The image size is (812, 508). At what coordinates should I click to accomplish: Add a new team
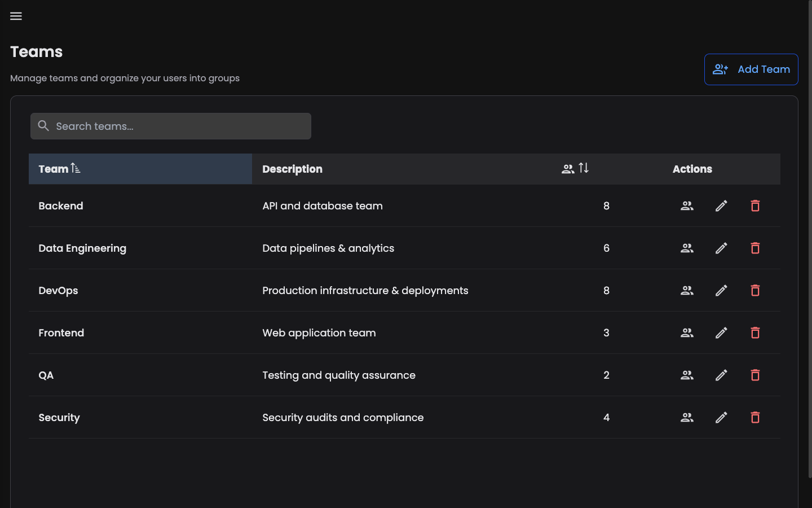(x=751, y=69)
